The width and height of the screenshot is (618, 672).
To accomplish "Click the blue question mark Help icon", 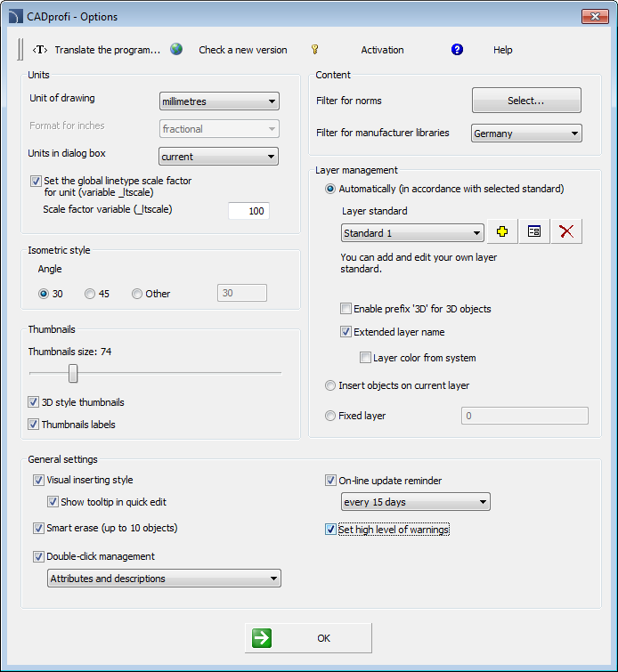I will [457, 50].
